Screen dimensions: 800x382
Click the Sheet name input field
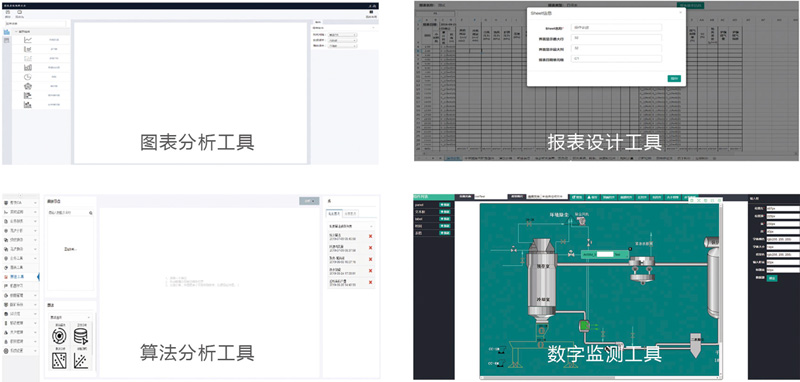[x=616, y=28]
